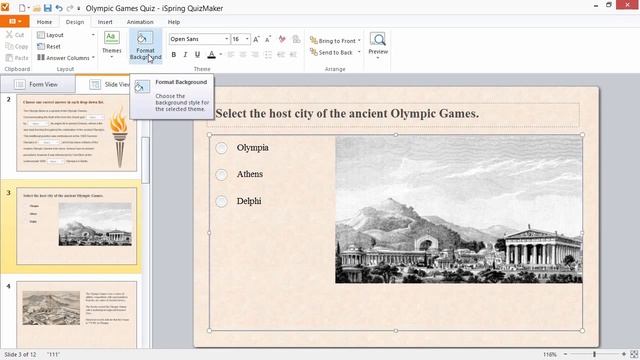640x360 pixels.
Task: Select slide 2 thumbnail with torch
Action: tap(77, 133)
